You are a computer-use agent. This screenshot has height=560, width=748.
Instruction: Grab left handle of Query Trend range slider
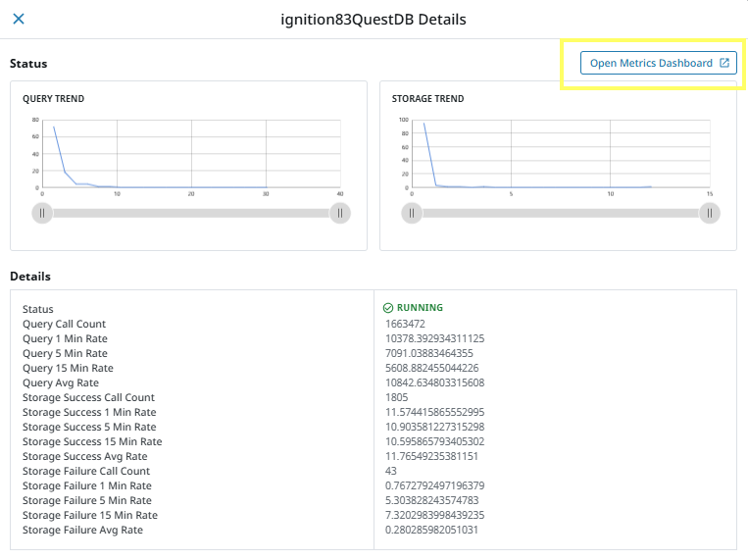point(42,213)
